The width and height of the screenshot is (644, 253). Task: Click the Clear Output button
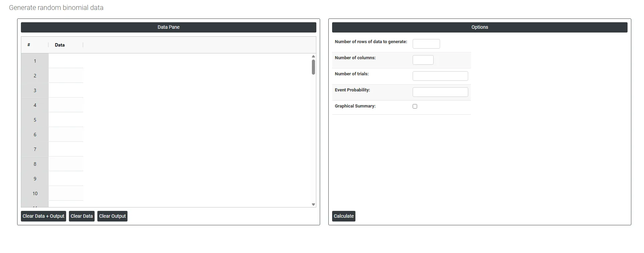(112, 216)
